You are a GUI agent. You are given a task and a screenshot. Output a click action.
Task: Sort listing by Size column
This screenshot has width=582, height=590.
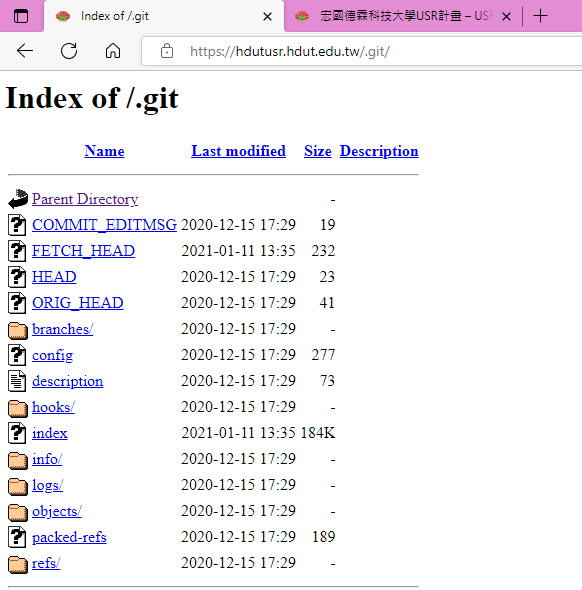pyautogui.click(x=318, y=151)
